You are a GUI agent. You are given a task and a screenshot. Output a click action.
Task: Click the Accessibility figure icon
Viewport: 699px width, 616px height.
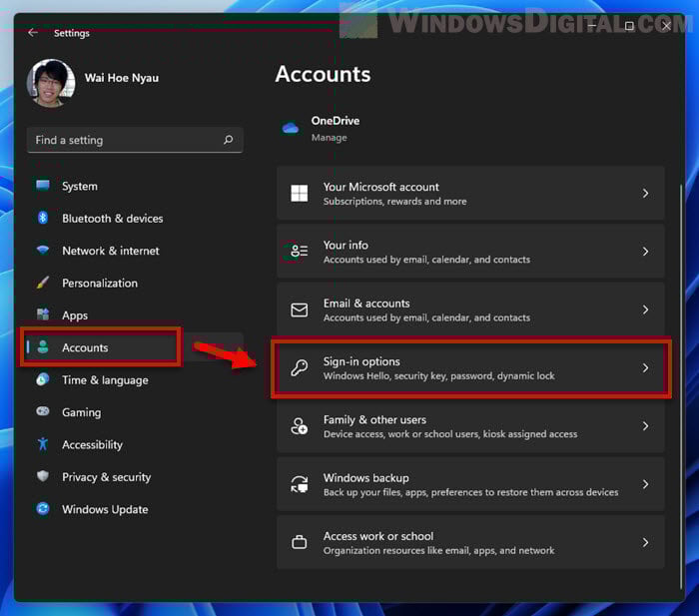[x=43, y=444]
